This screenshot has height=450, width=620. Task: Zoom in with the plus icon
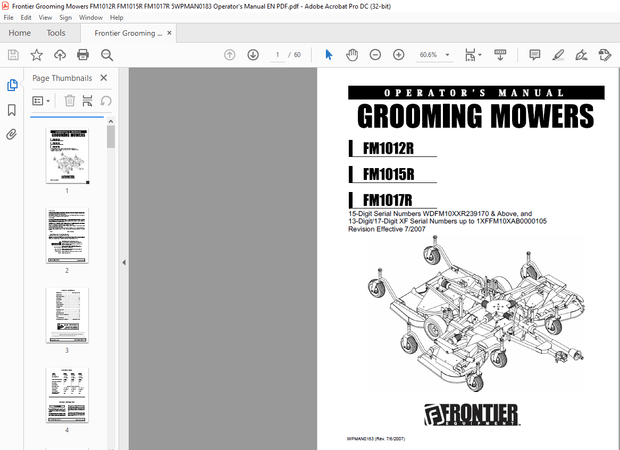398,55
